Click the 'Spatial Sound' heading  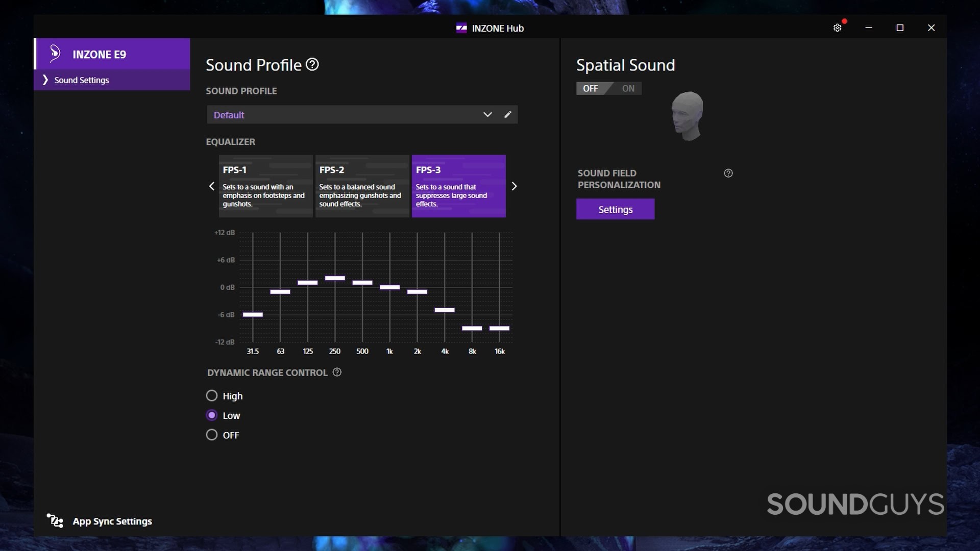625,65
